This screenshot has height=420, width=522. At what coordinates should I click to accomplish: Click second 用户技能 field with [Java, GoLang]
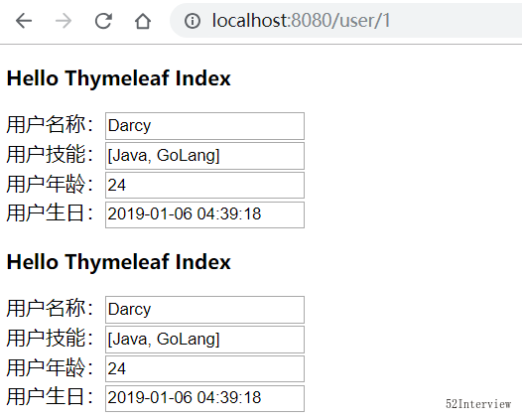pos(204,339)
